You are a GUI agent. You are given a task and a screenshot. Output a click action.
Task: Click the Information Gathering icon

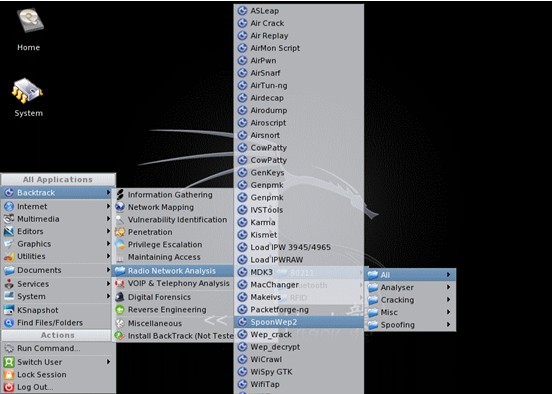pyautogui.click(x=120, y=194)
